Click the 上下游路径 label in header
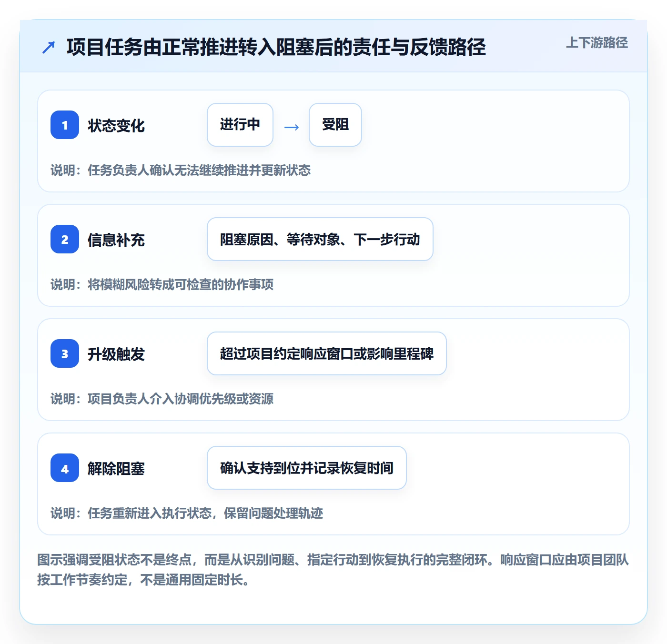This screenshot has height=644, width=667. [x=596, y=43]
